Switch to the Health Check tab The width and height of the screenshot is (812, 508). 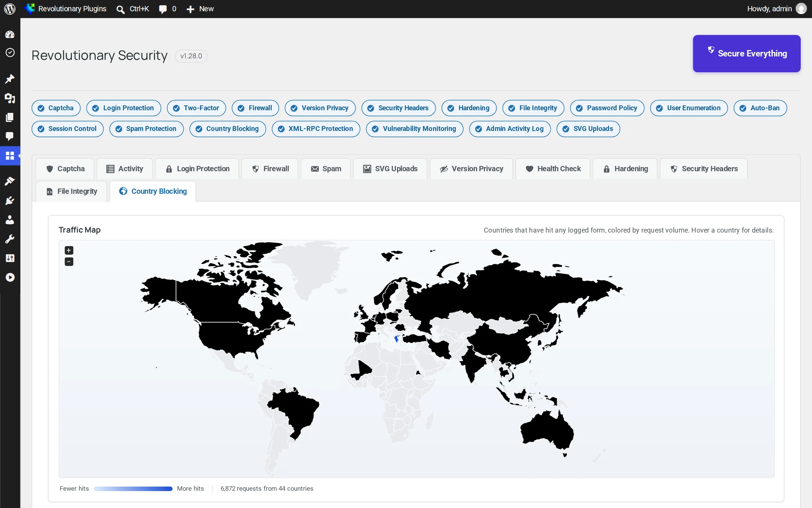point(553,169)
